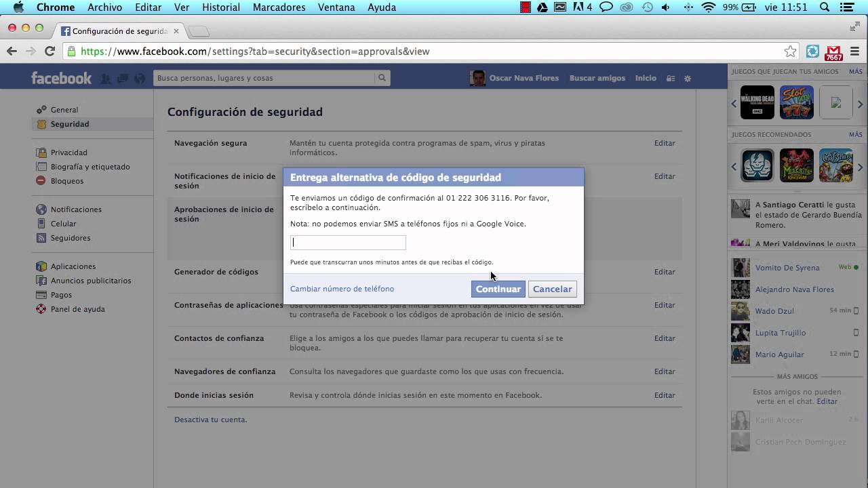Edit the Contactos de confianza setting
The image size is (868, 488).
tap(665, 338)
